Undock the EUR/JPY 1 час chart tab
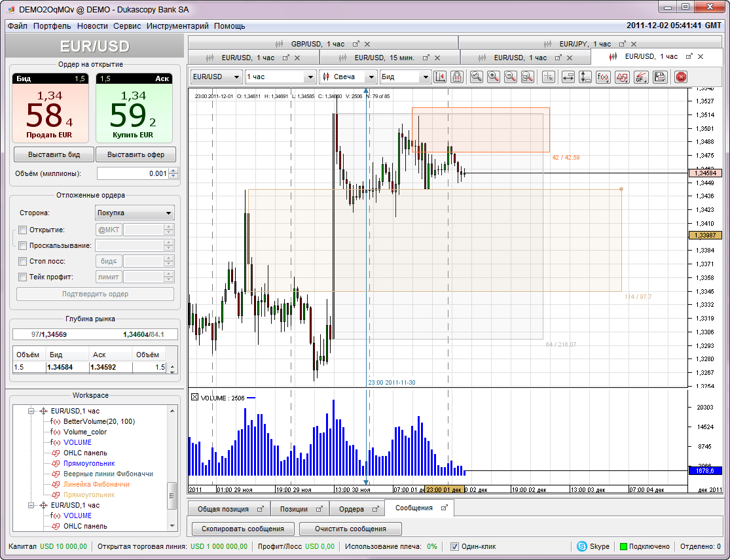Screen dimensions: 730x560 click(x=622, y=44)
